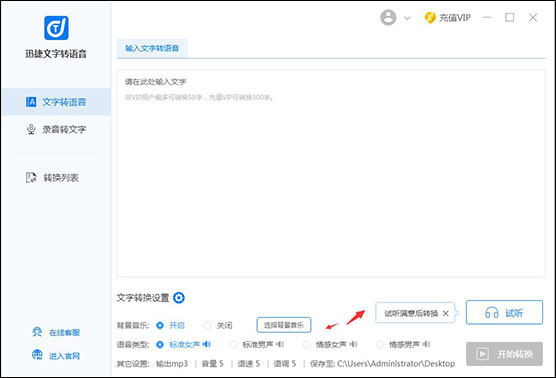Image resolution: width=556 pixels, height=378 pixels.
Task: Open 转换列表 conversion list
Action: [x=52, y=177]
